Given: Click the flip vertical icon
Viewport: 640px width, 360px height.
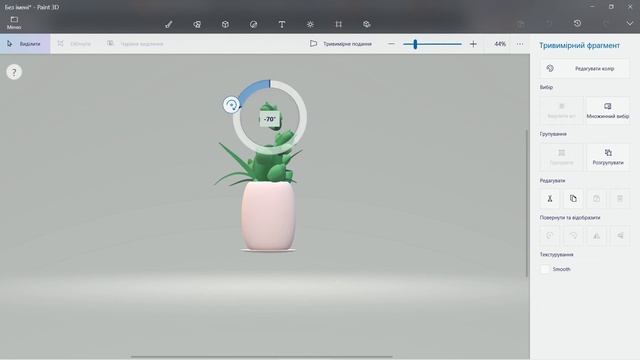Looking at the screenshot, I should click(620, 236).
